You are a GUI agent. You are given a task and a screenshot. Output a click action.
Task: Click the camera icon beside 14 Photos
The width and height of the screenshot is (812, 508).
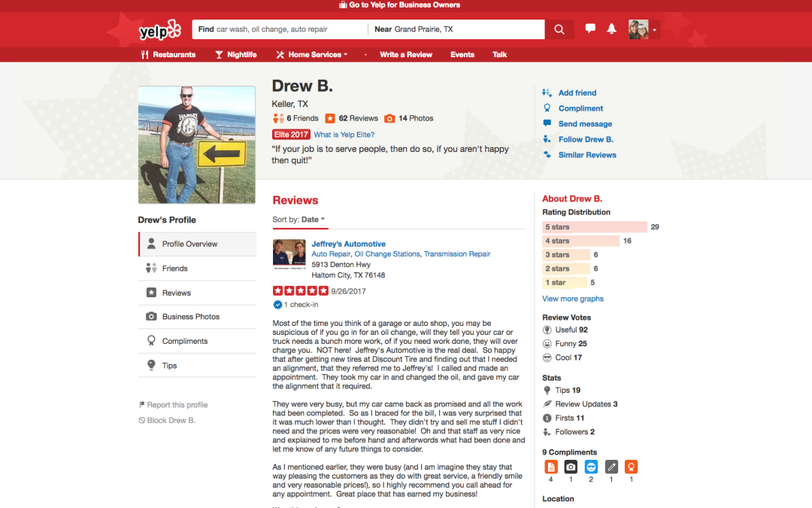tap(389, 119)
